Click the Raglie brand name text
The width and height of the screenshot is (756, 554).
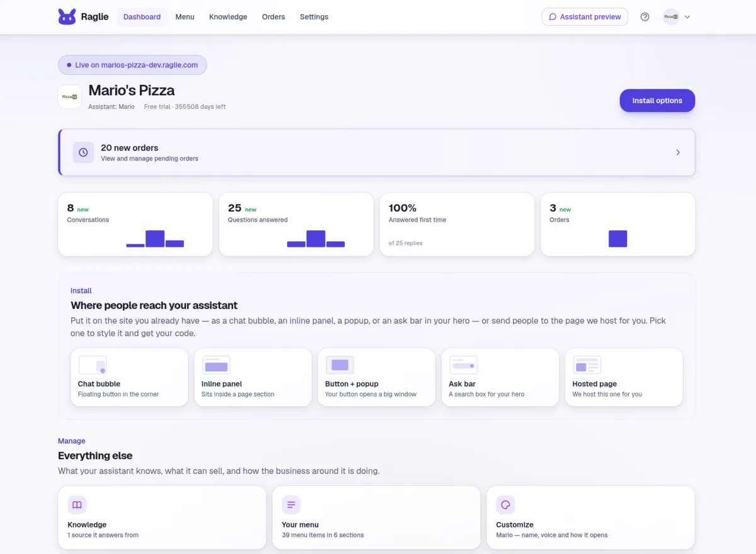pyautogui.click(x=95, y=17)
